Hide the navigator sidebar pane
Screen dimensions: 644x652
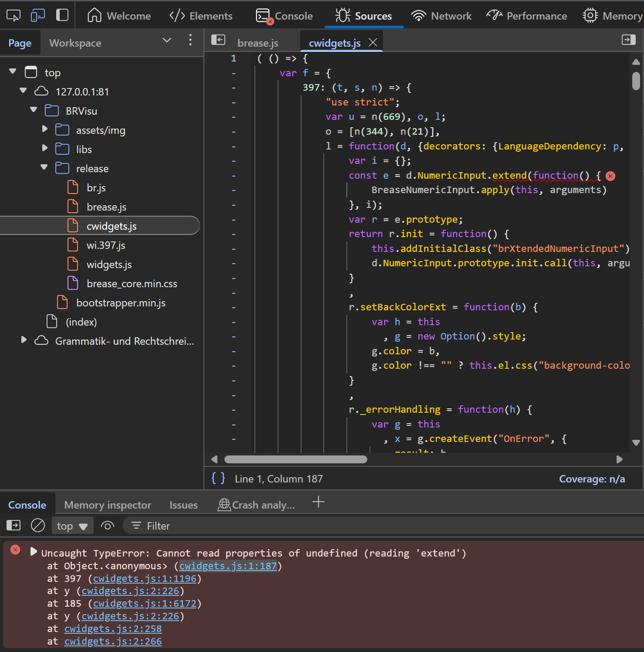coord(218,40)
